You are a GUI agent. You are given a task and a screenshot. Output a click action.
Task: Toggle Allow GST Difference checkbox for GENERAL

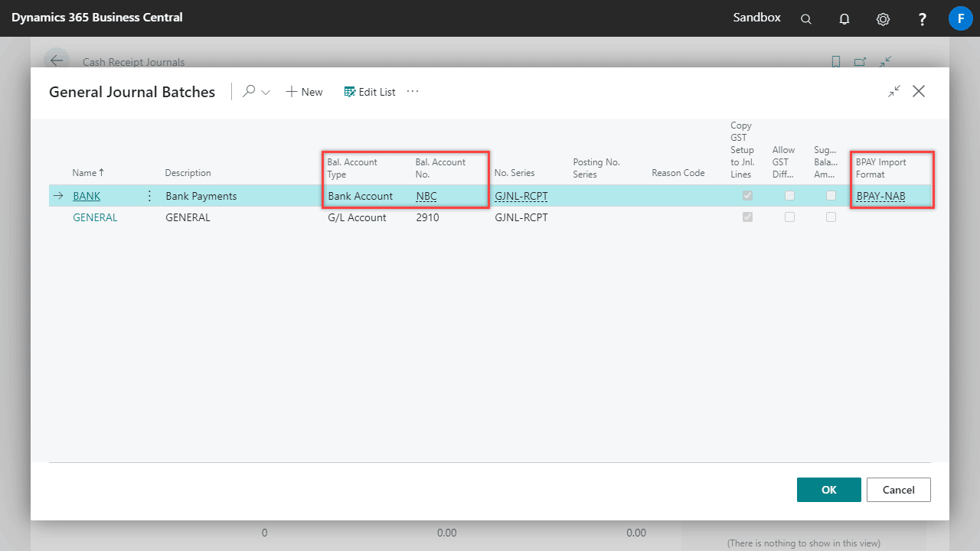point(789,217)
